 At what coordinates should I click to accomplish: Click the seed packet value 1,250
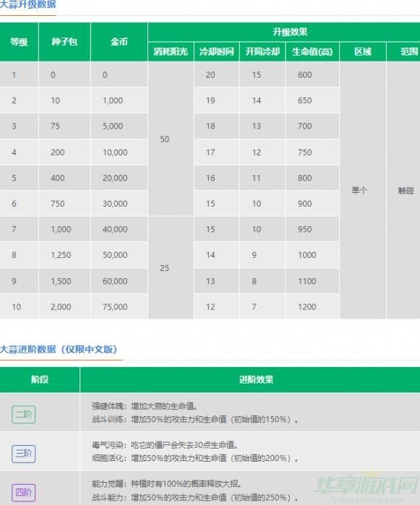61,255
